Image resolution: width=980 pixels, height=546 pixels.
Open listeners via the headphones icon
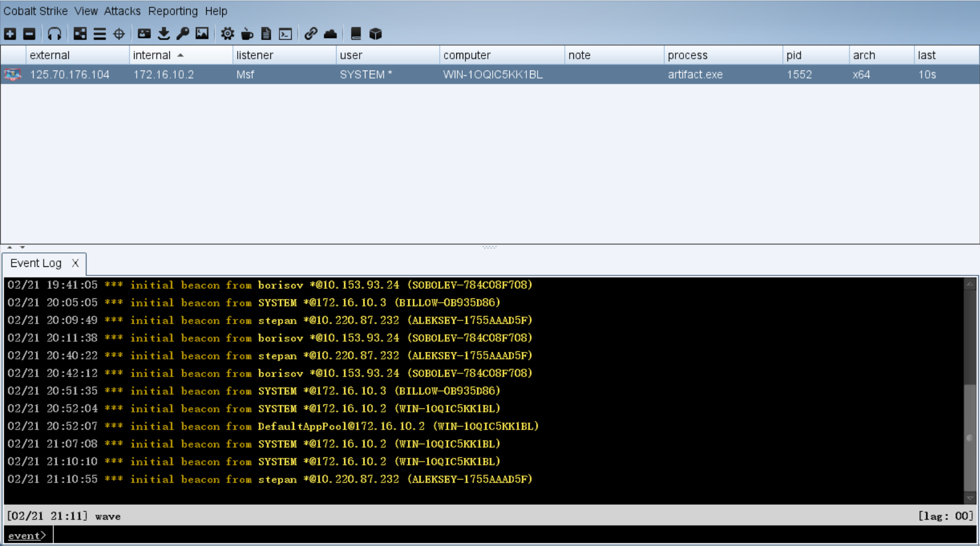coord(54,34)
